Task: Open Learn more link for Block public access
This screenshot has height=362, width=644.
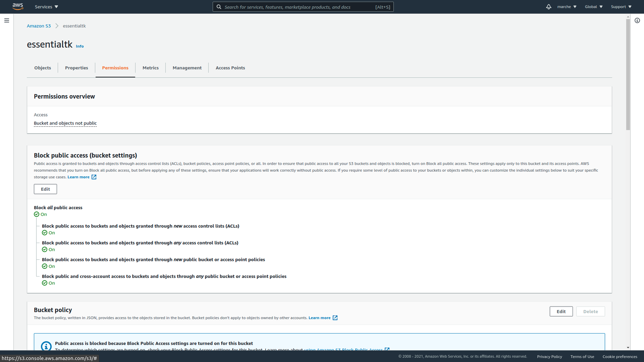Action: click(x=78, y=177)
